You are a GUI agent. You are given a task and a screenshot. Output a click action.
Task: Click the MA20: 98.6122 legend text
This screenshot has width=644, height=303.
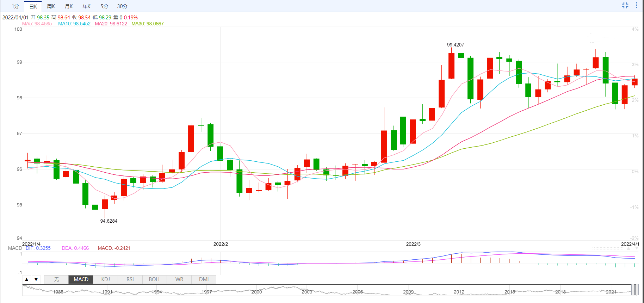click(111, 24)
